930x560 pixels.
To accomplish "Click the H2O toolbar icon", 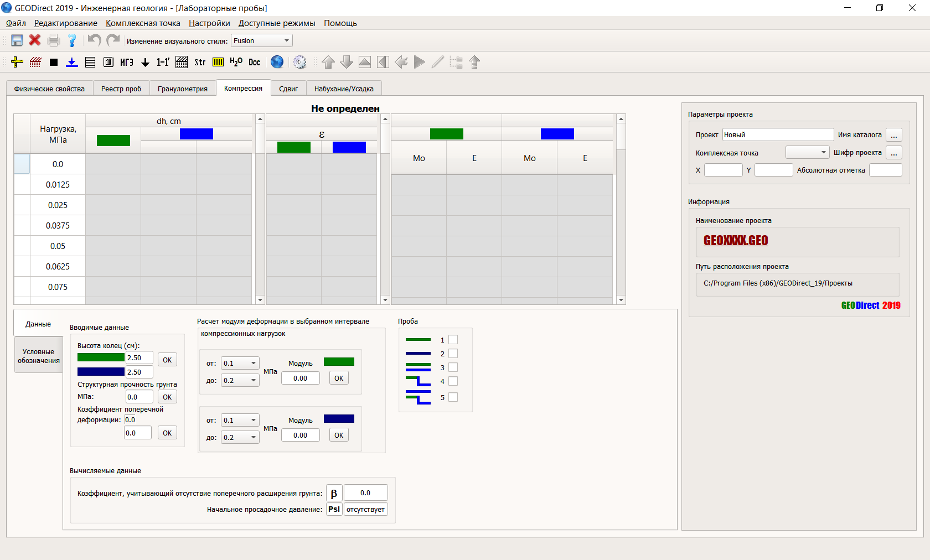I will click(236, 62).
